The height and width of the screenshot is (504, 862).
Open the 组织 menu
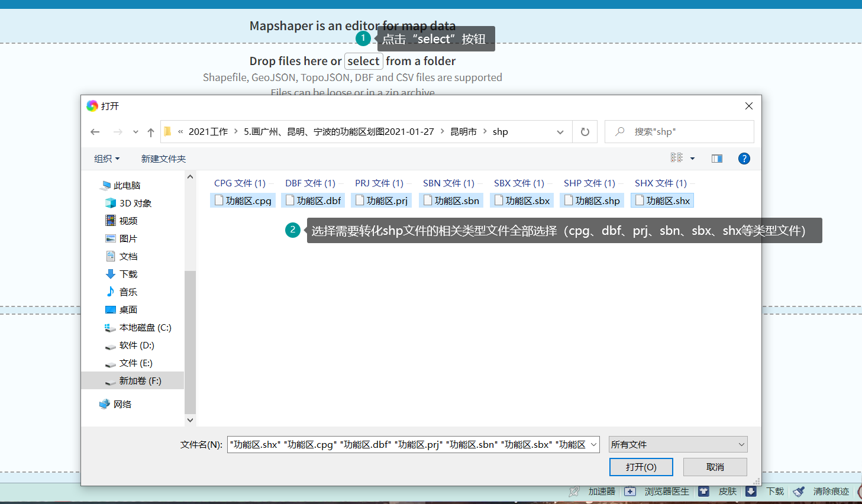tap(106, 158)
